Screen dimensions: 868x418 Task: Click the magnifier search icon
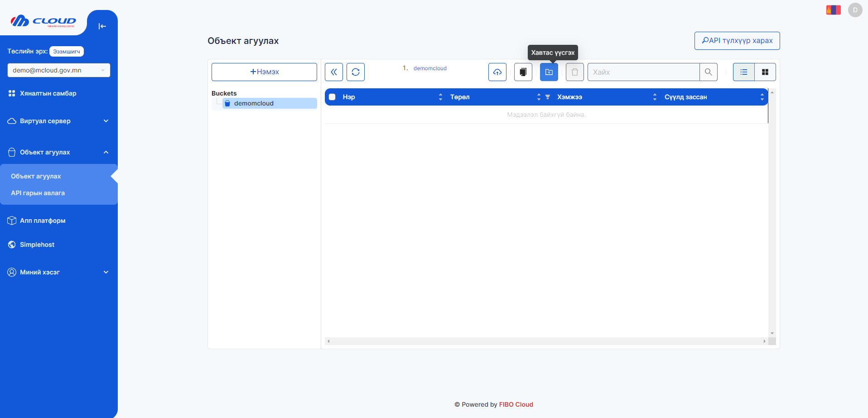(x=708, y=72)
